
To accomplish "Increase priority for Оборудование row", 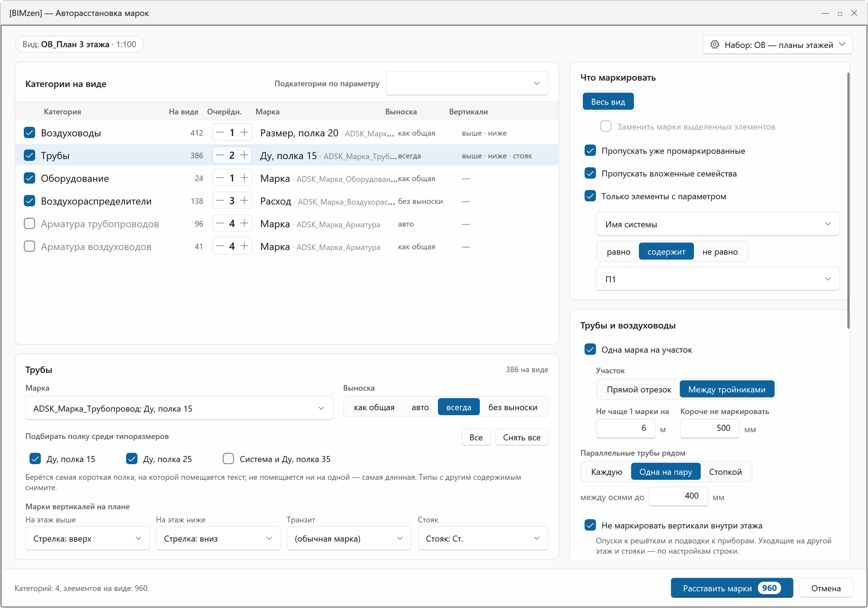I will click(244, 178).
